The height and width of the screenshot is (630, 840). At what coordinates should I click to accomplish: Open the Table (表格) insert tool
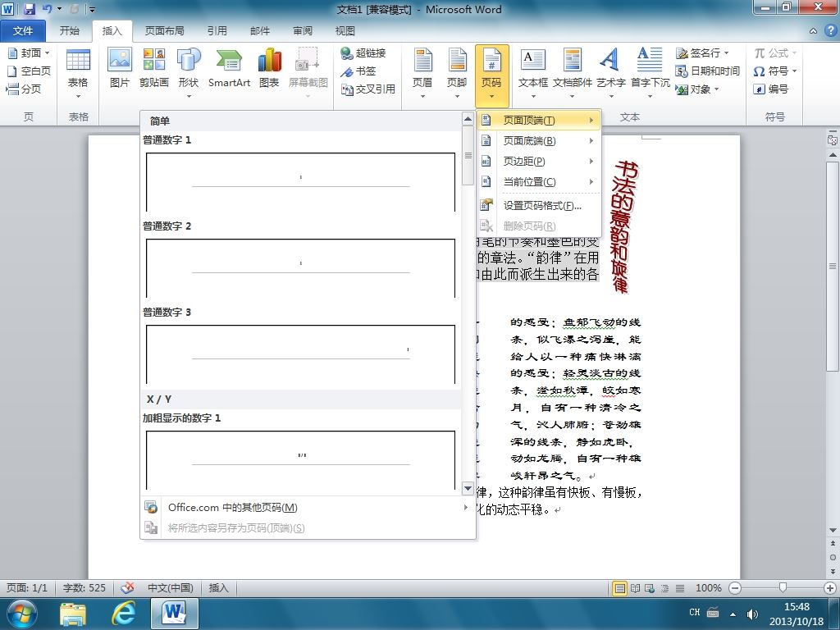78,74
